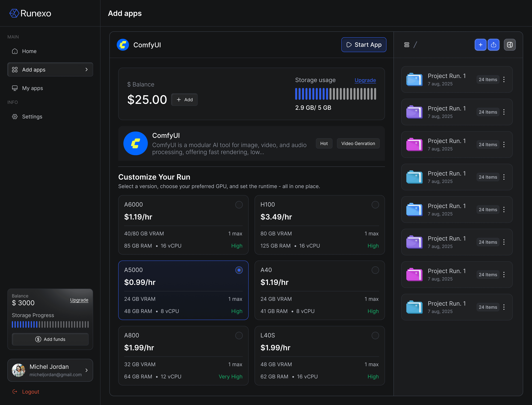Click the upload share icon button
The width and height of the screenshot is (532, 405).
click(493, 45)
